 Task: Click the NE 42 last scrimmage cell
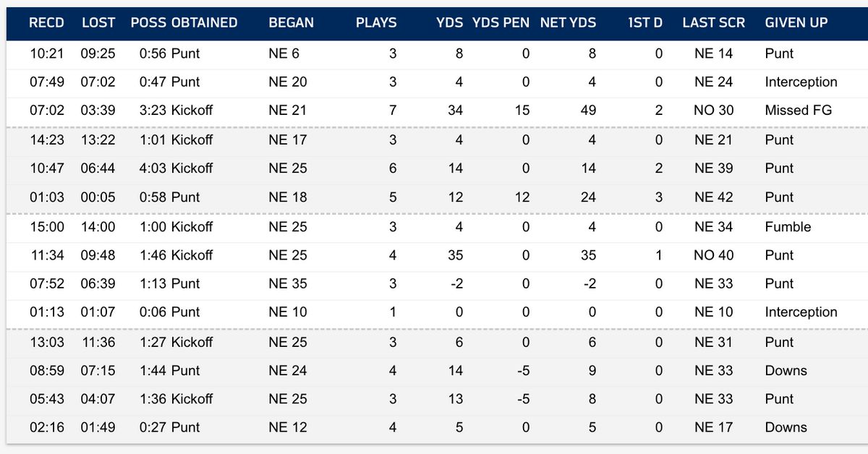click(713, 197)
